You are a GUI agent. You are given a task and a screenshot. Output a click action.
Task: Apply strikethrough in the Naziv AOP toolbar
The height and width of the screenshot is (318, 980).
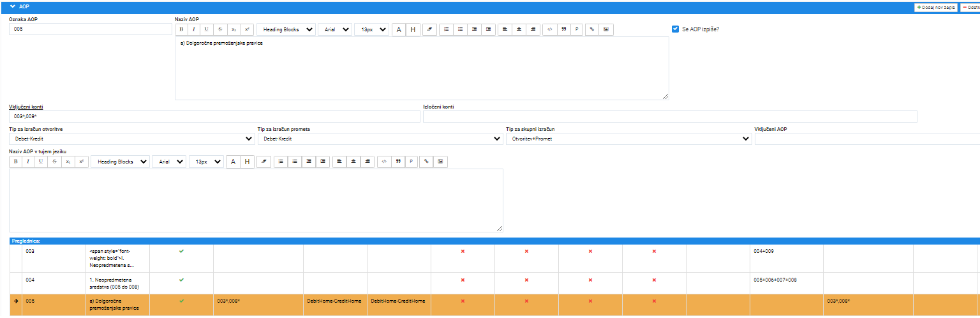(220, 29)
